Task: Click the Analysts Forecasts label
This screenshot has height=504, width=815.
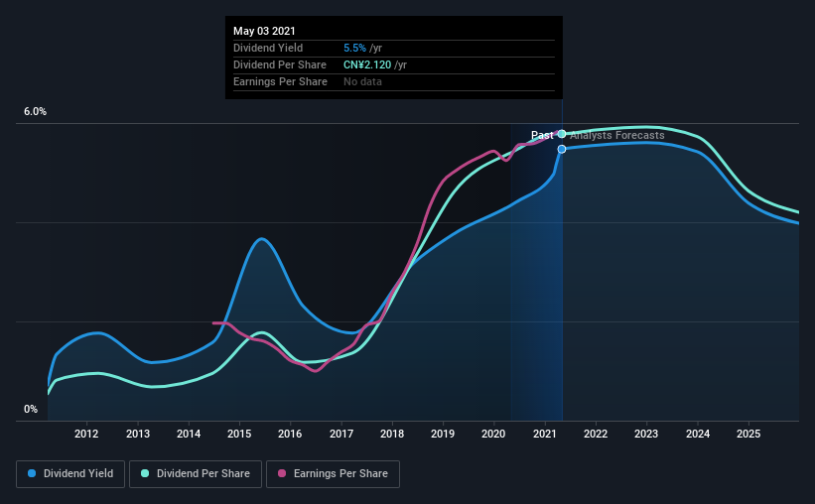Action: (617, 135)
